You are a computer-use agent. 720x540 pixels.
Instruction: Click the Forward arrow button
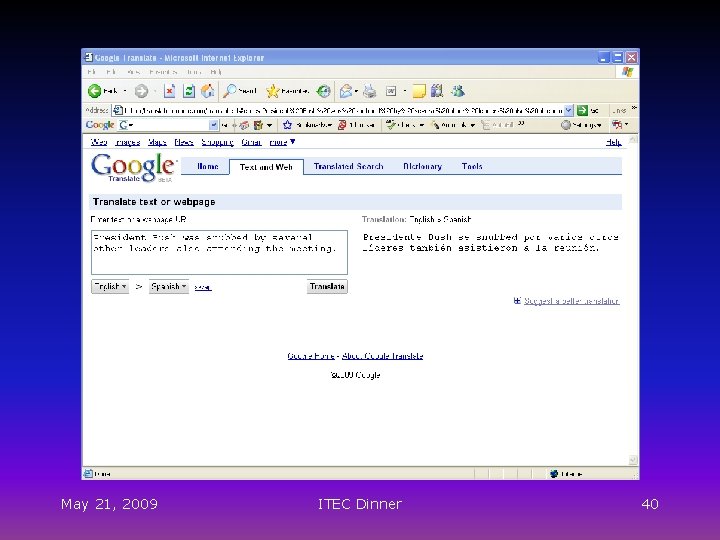click(141, 91)
